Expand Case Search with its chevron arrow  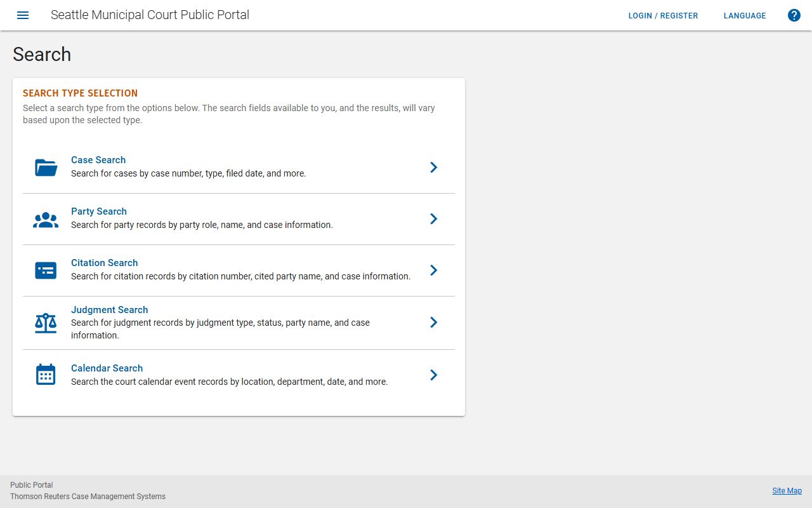[434, 167]
